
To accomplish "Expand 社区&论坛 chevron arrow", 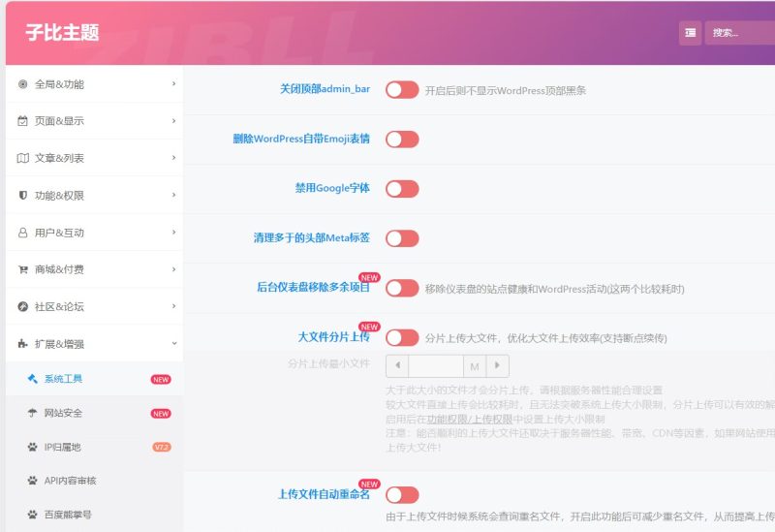I will pos(174,306).
